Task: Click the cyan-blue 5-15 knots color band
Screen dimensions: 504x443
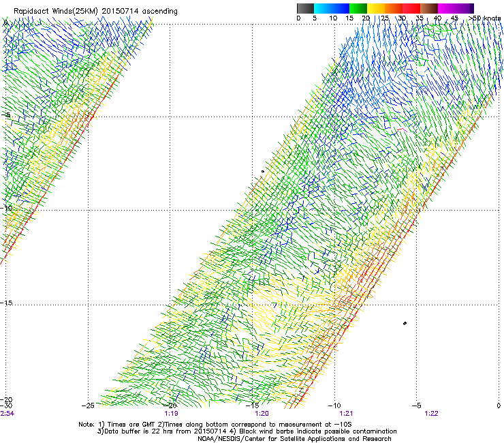Action: tap(332, 8)
